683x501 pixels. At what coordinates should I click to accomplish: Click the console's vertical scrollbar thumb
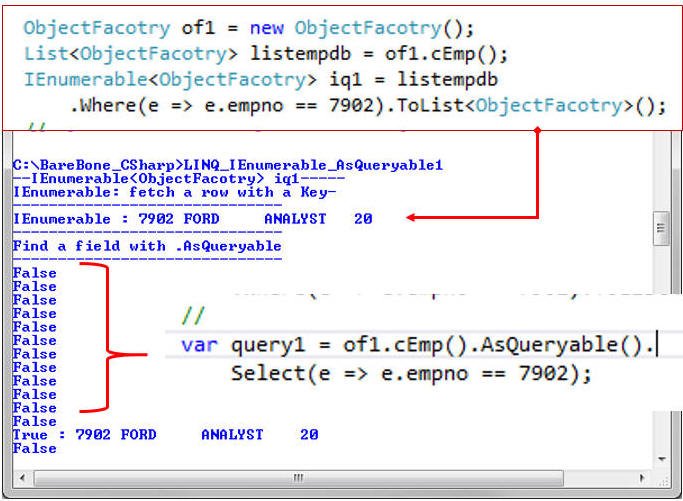660,228
